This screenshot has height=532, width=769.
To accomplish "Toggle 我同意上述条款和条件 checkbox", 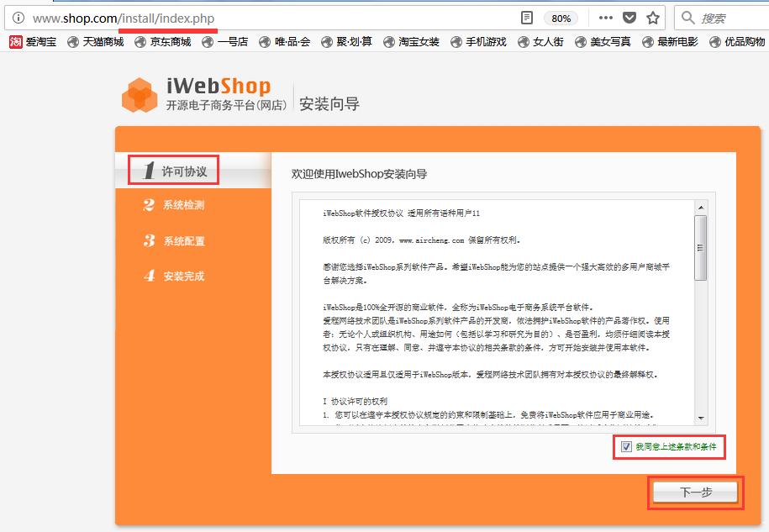I will [626, 446].
